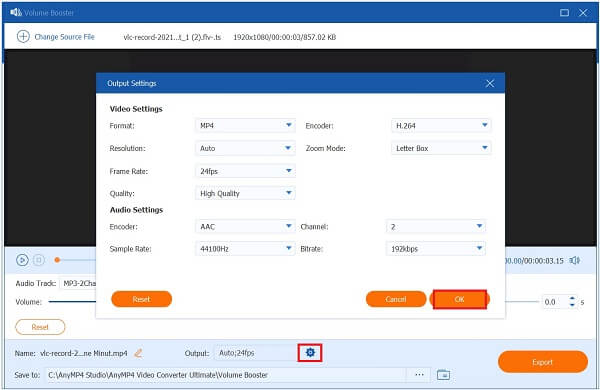Viewport: 600px width, 390px height.
Task: Open the Quality dropdown
Action: pos(245,193)
